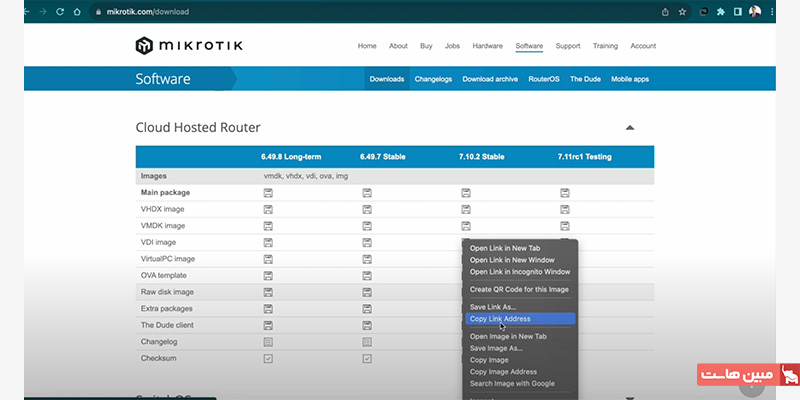
Task: Select Copy Link Address
Action: point(520,319)
